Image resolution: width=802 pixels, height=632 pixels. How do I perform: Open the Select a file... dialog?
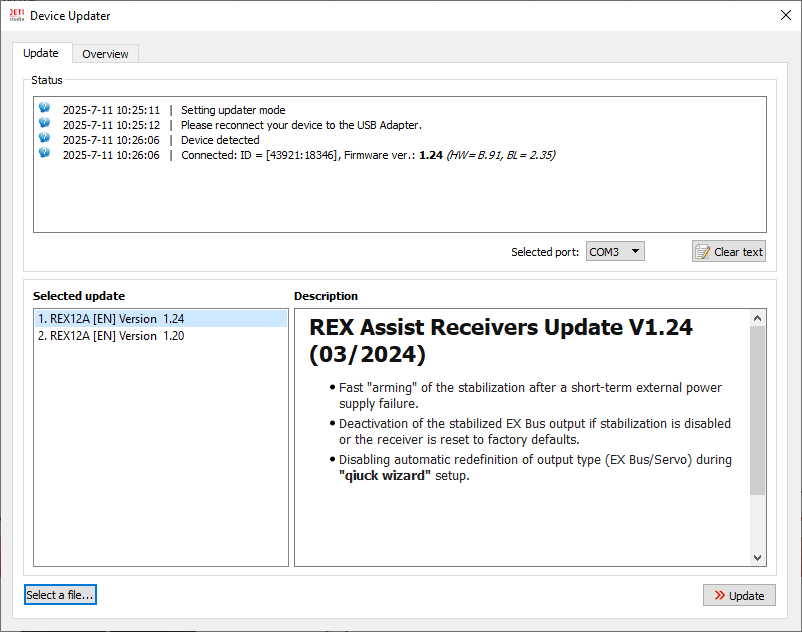[60, 595]
